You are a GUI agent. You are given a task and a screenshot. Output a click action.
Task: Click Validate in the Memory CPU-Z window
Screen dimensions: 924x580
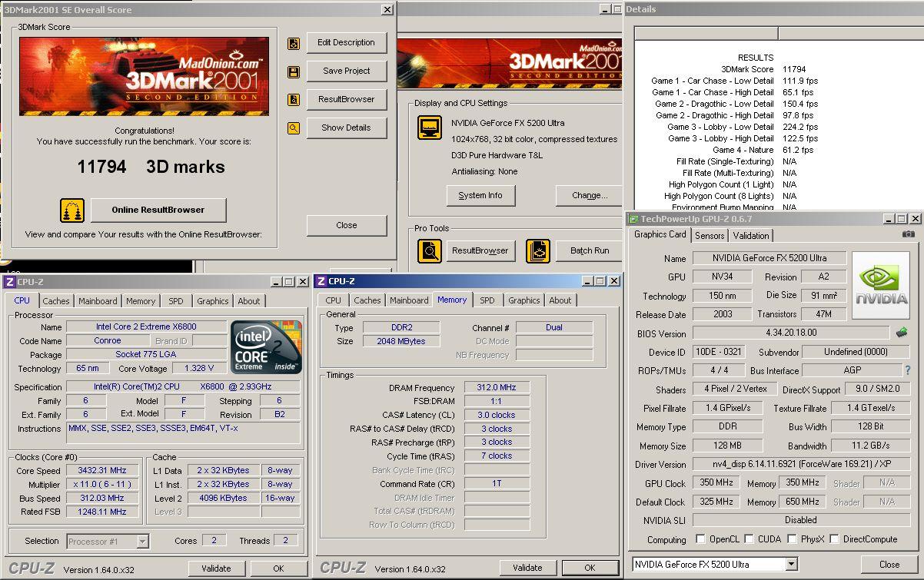point(527,568)
